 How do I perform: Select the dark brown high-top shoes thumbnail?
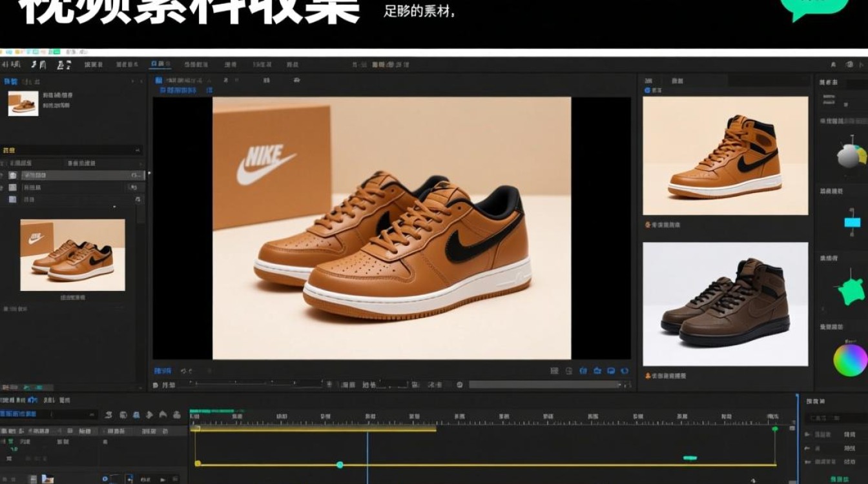(x=725, y=304)
